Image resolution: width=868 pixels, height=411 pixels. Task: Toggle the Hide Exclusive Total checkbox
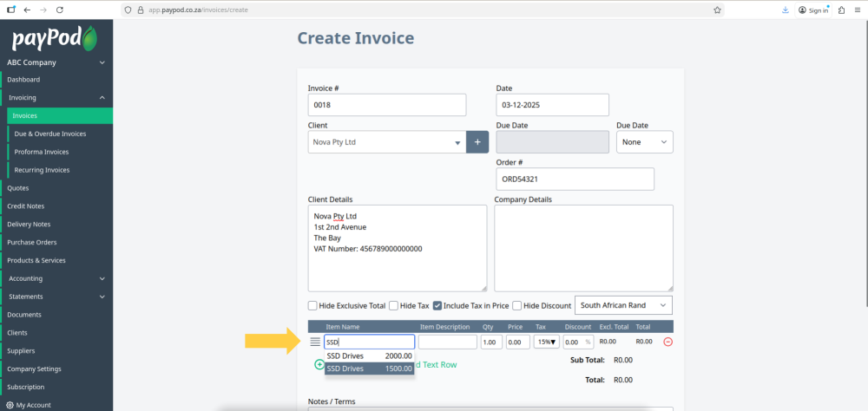312,305
